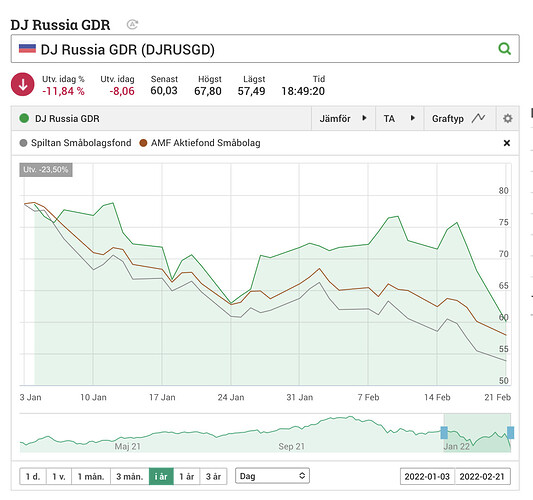Click the red down-arrow trend indicator

tap(23, 84)
